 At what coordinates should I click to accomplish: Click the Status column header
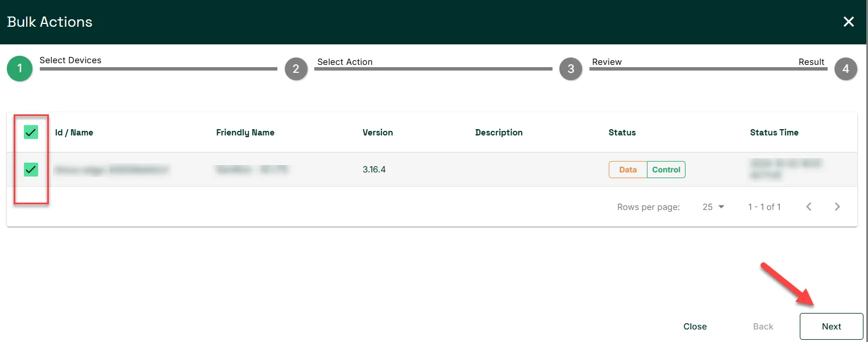[622, 133]
